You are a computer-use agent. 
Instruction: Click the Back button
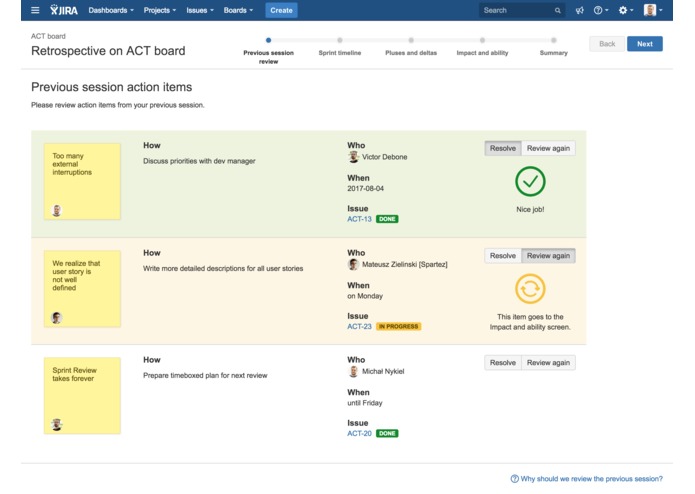pyautogui.click(x=607, y=44)
